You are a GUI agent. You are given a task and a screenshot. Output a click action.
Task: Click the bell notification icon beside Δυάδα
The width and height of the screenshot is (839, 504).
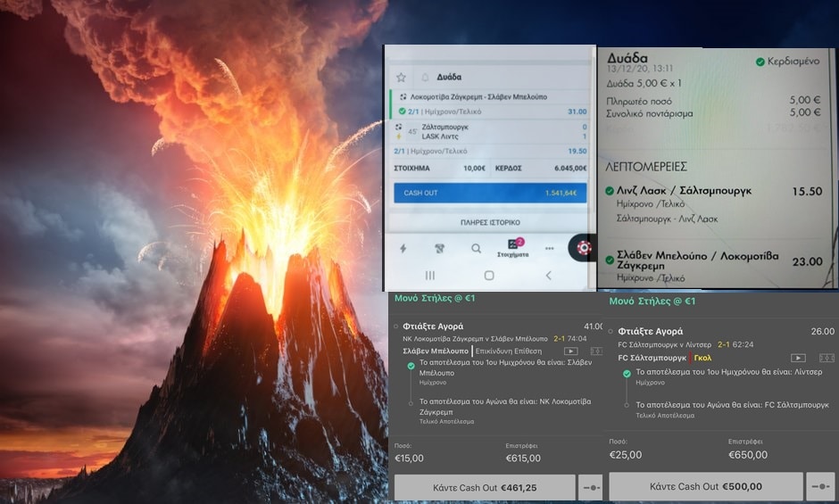click(425, 78)
